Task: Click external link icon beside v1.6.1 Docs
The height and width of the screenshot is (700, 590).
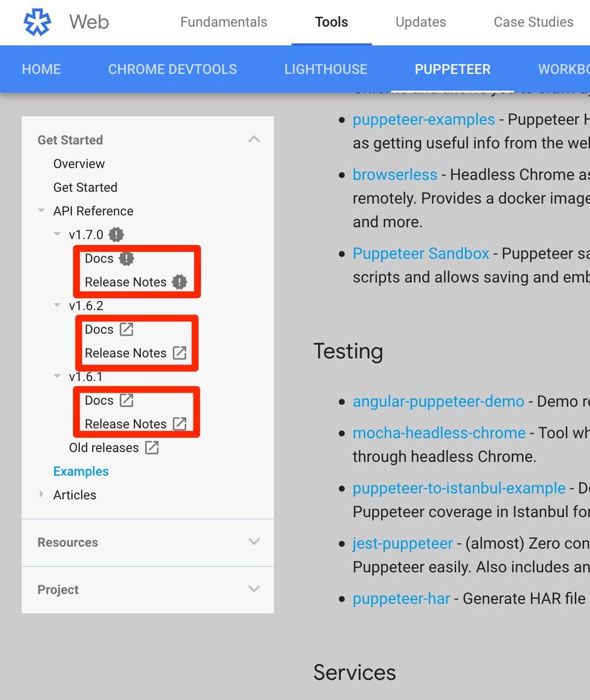Action: [x=127, y=401]
